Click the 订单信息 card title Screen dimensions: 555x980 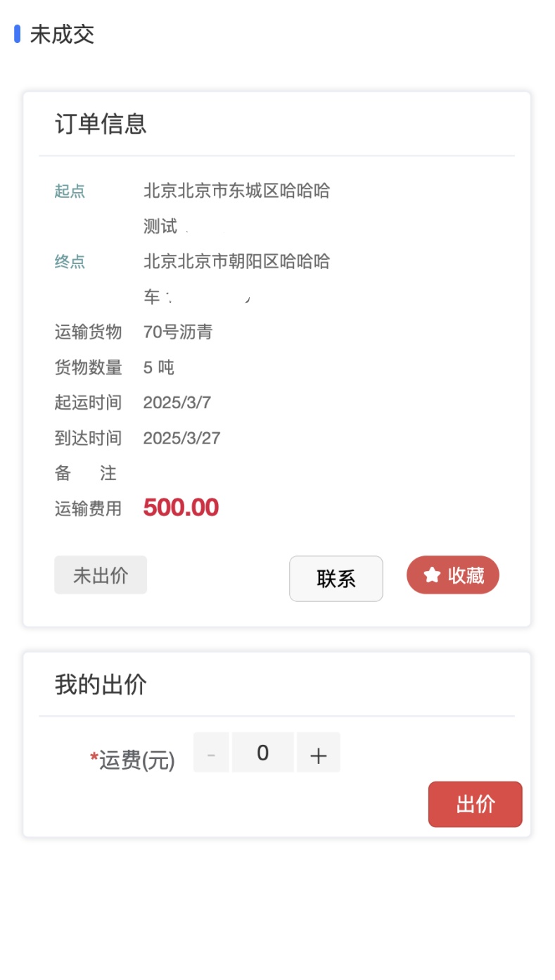pyautogui.click(x=101, y=124)
